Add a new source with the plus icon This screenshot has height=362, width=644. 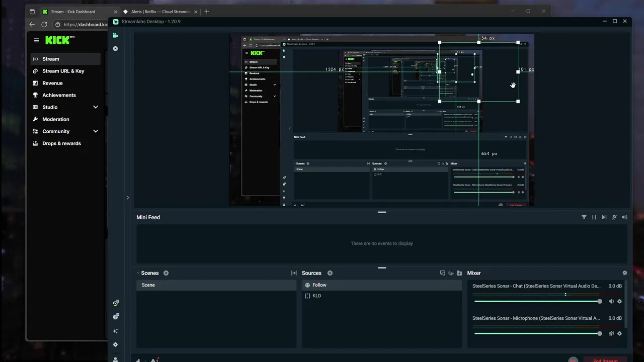click(x=330, y=273)
